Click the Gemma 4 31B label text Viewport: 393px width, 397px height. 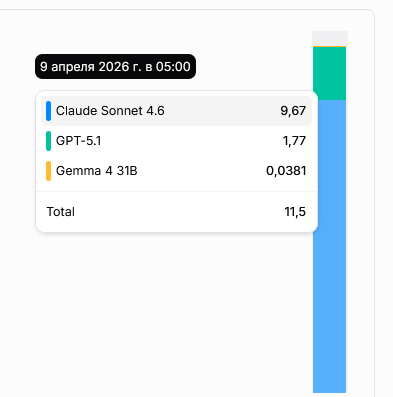click(x=97, y=171)
